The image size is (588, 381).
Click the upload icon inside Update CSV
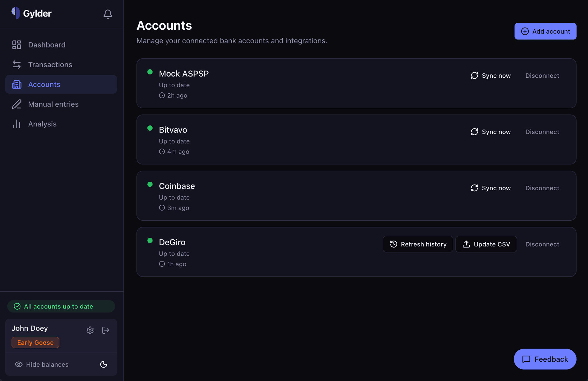click(x=466, y=244)
